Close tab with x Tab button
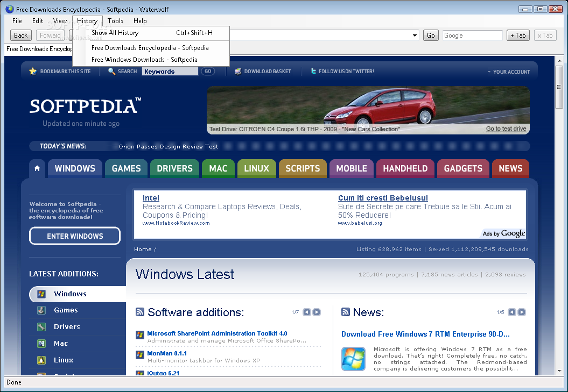This screenshot has height=392, width=568. (545, 35)
